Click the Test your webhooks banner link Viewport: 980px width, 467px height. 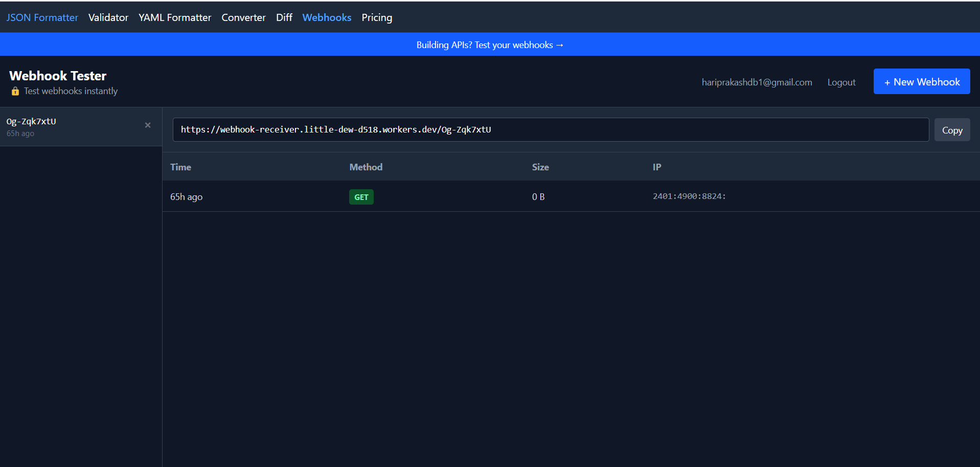tap(489, 45)
